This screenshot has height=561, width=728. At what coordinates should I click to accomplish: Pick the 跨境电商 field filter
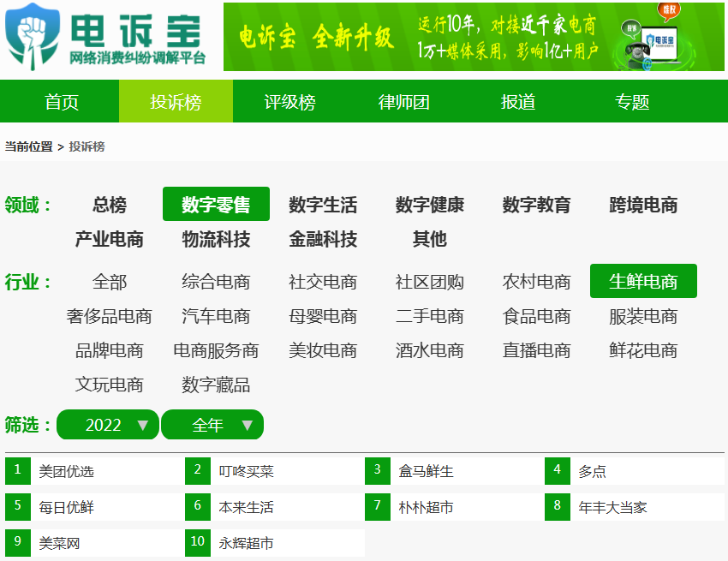(x=643, y=205)
